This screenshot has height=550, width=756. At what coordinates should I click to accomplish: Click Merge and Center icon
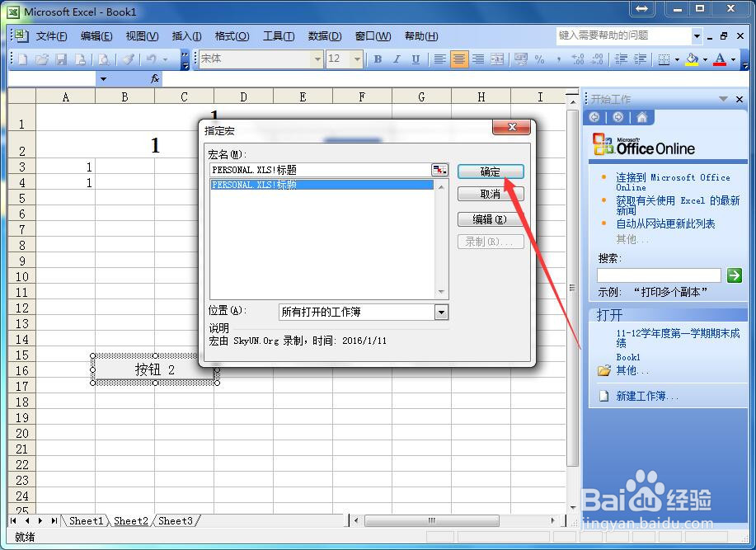point(497,59)
